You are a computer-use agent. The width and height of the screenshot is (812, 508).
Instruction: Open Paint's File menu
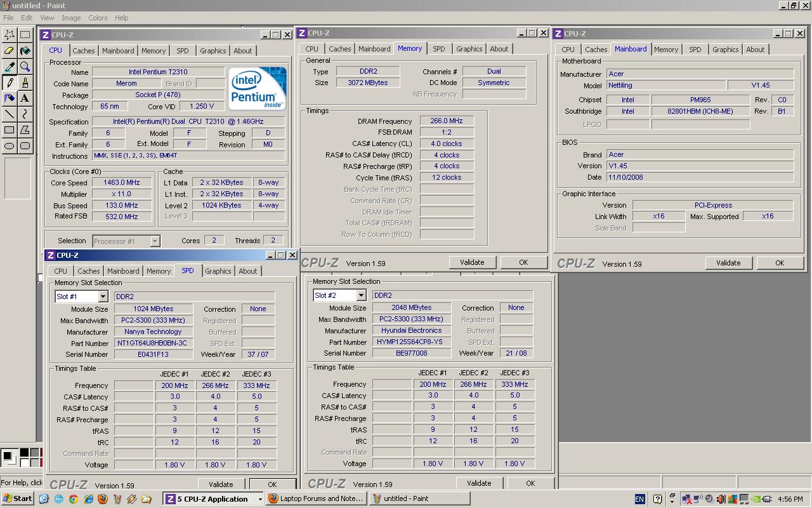tap(8, 18)
